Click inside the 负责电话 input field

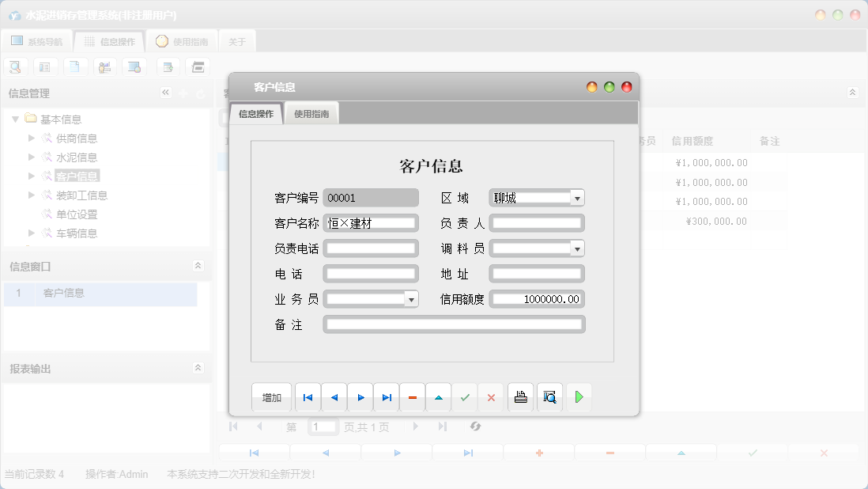[371, 248]
